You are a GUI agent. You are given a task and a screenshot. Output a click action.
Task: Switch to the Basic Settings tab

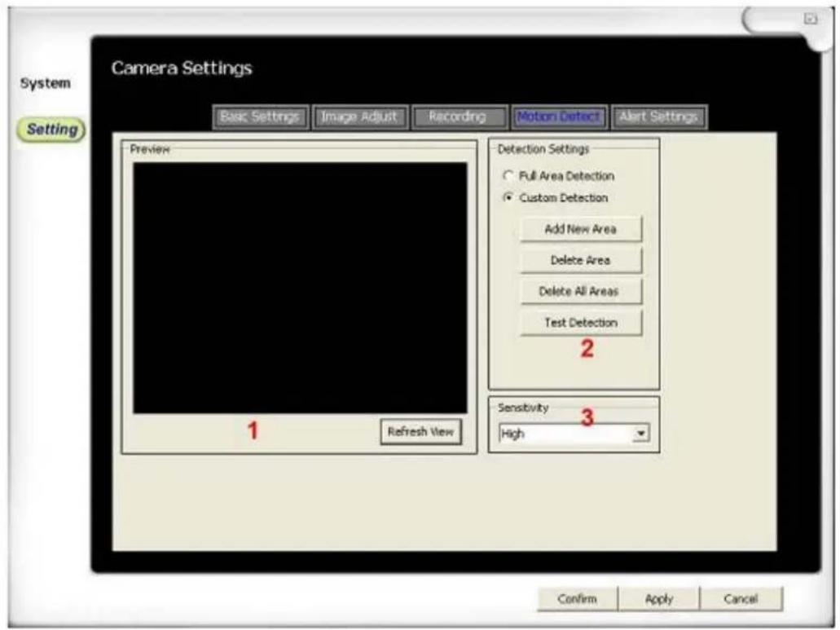261,117
